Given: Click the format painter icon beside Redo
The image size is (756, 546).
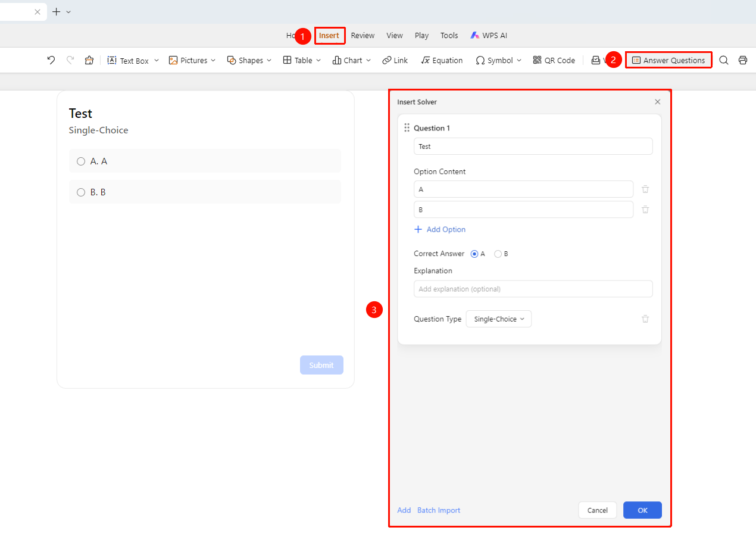Looking at the screenshot, I should coord(89,60).
